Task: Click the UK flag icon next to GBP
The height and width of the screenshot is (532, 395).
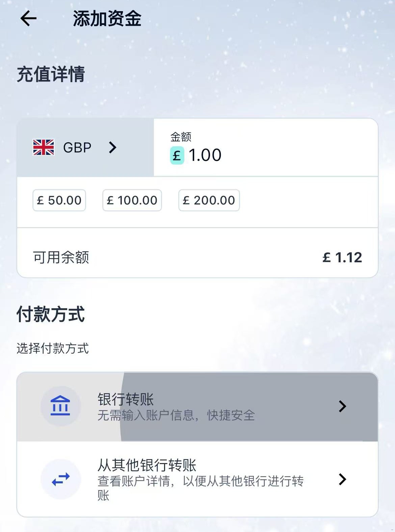Action: [x=43, y=147]
